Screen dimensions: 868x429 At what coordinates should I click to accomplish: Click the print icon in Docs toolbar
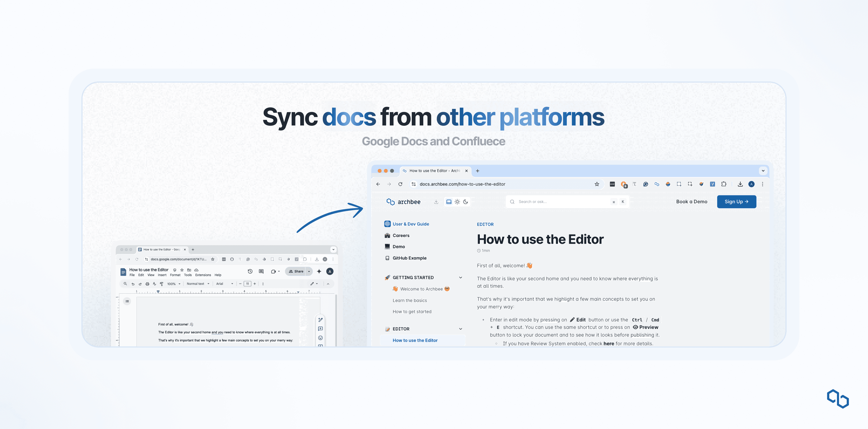[147, 284]
